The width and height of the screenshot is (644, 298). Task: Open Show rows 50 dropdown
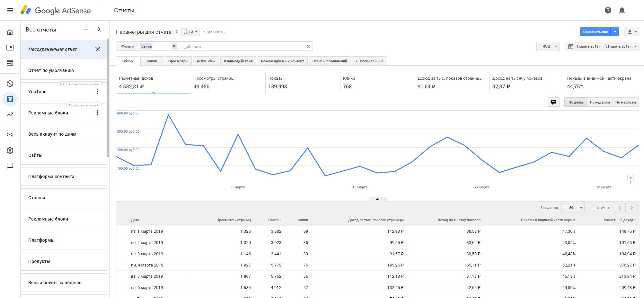coord(573,208)
